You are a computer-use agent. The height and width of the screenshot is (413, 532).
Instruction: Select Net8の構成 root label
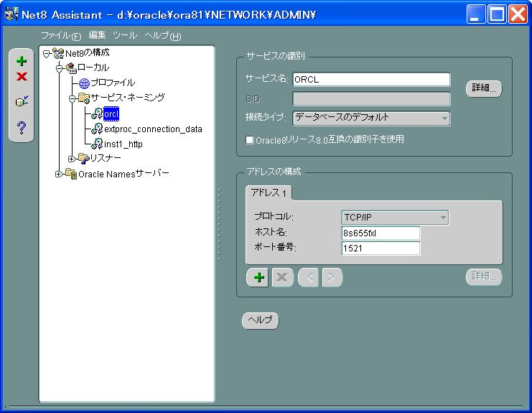tap(87, 53)
